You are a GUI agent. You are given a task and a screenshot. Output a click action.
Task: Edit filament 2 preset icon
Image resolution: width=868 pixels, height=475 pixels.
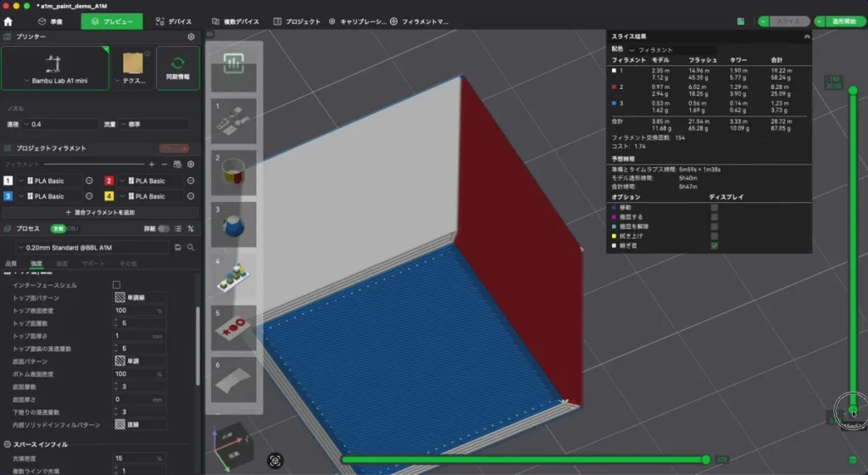point(191,181)
